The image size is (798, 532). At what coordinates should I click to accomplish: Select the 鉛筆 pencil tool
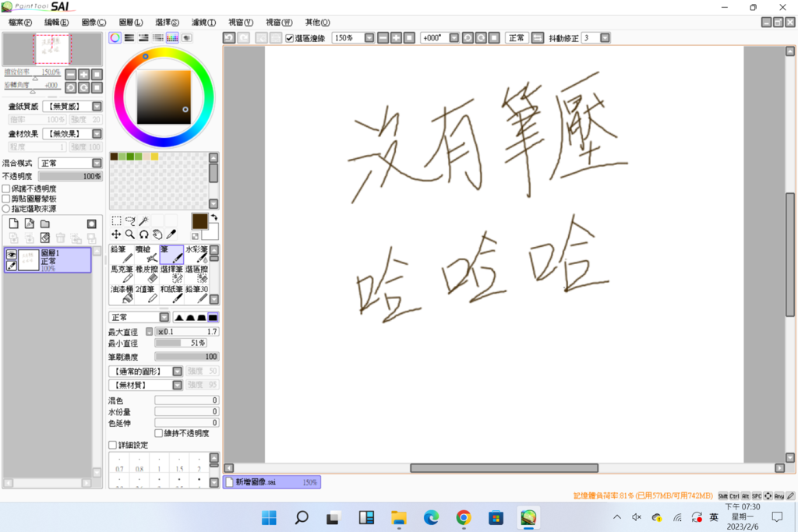[x=122, y=254]
